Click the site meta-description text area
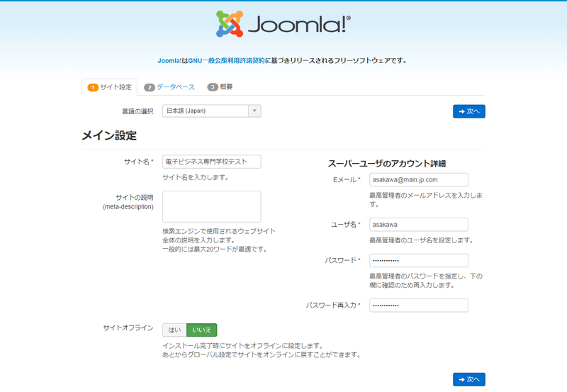 pos(211,206)
